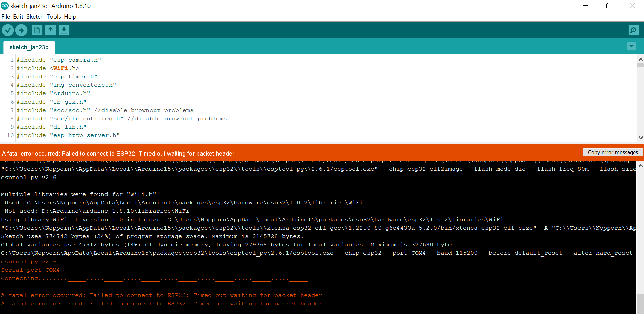644x314 pixels.
Task: Click the console scrollbar up arrow
Action: [640, 165]
